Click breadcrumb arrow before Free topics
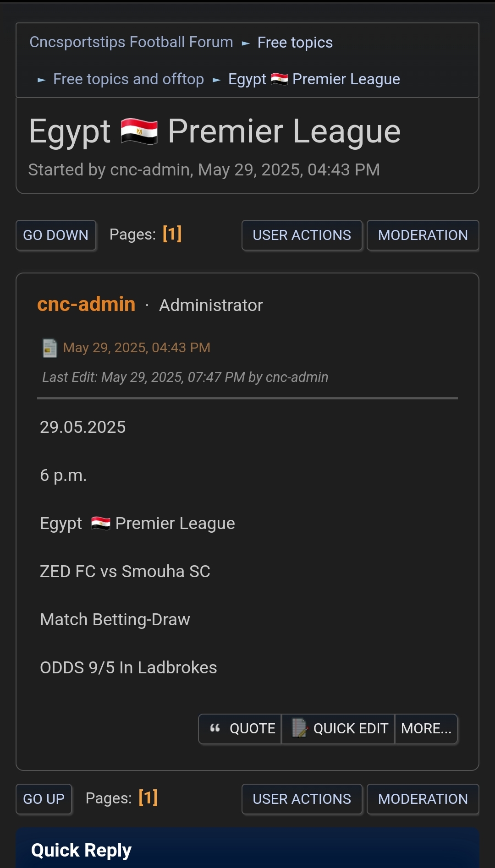Viewport: 495px width, 868px height. tap(246, 43)
